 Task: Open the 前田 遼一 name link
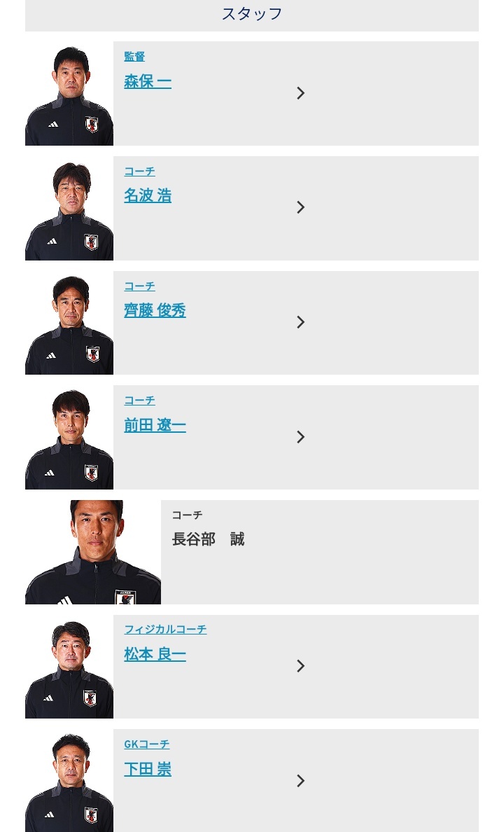[x=155, y=425]
